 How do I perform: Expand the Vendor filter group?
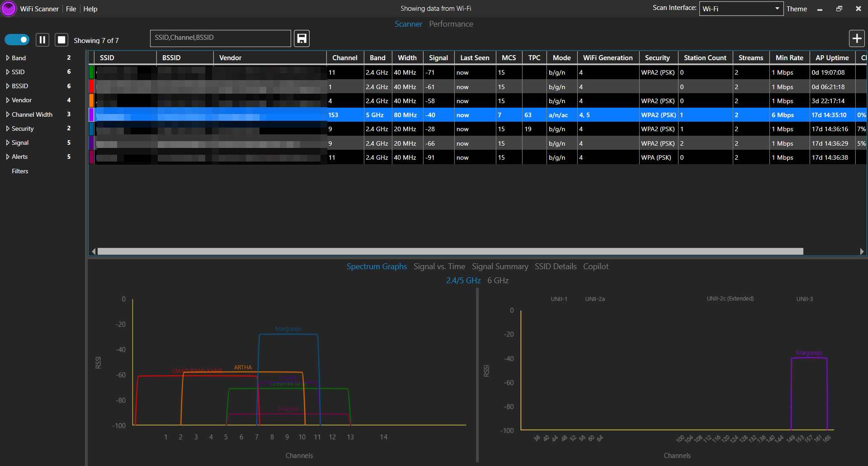8,100
